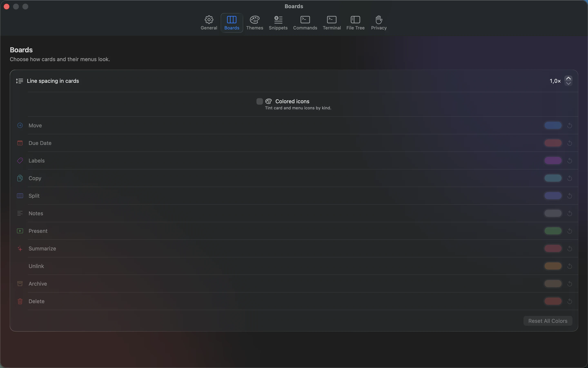Viewport: 588px width, 368px height.
Task: Reset the Move color to default
Action: (x=570, y=126)
